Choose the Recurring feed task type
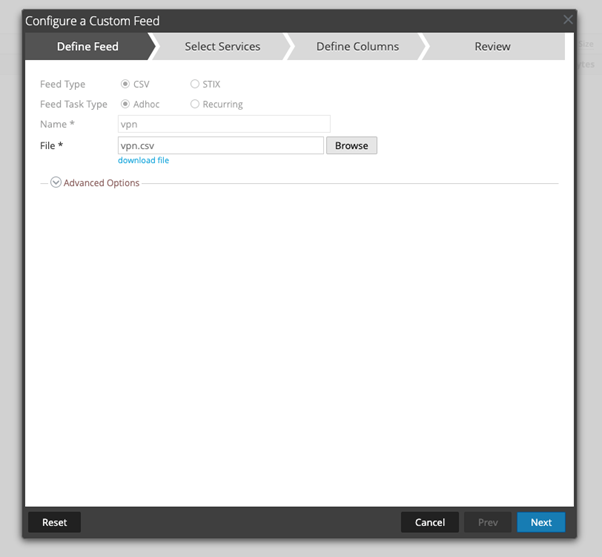 tap(195, 104)
